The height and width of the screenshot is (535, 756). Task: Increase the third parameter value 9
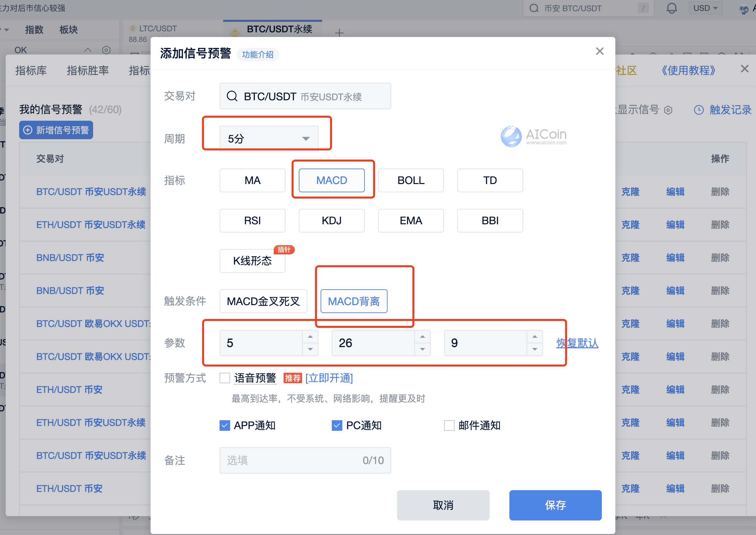(535, 337)
